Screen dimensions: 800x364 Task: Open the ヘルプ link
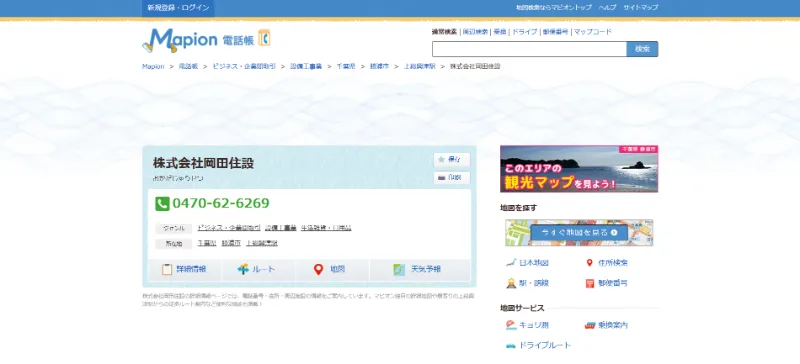[x=608, y=8]
